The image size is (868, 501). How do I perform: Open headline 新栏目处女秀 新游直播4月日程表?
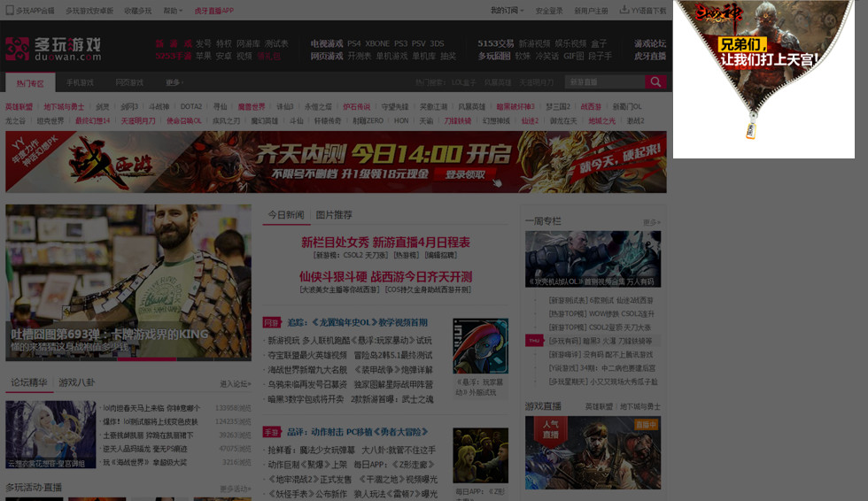[x=385, y=243]
